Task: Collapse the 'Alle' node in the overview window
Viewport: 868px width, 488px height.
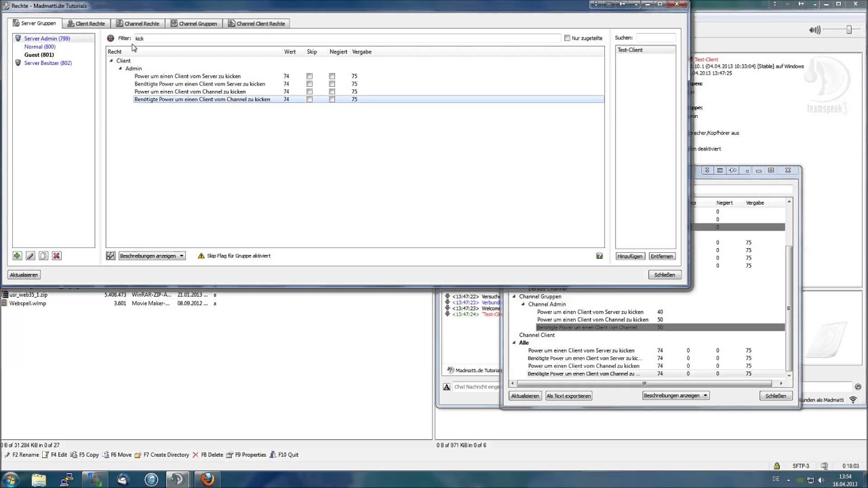Action: [x=514, y=343]
